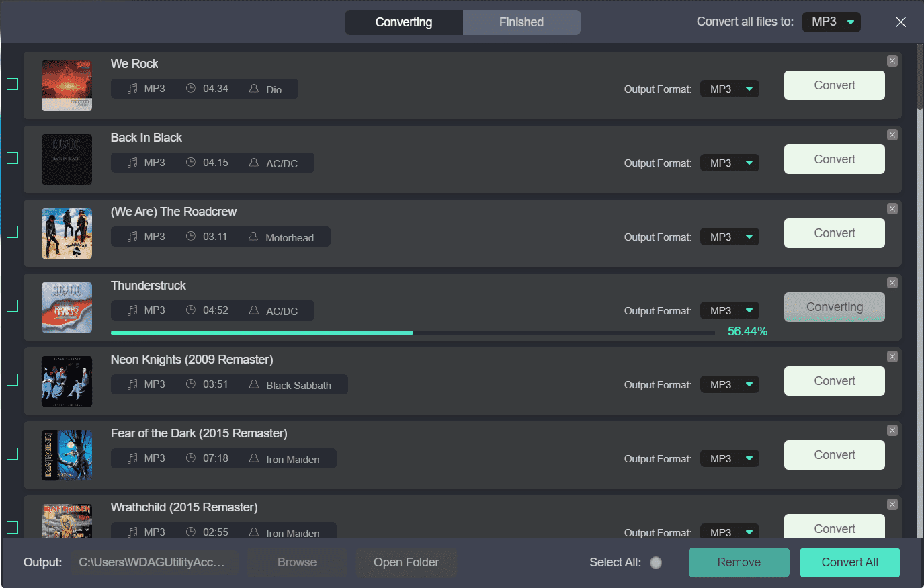Viewport: 924px width, 588px height.
Task: Tick the Thunderstruck checkbox
Action: [12, 306]
